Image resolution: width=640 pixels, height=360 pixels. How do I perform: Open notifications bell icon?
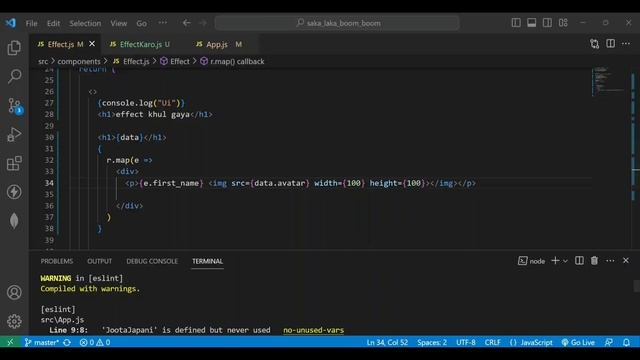[x=626, y=342]
